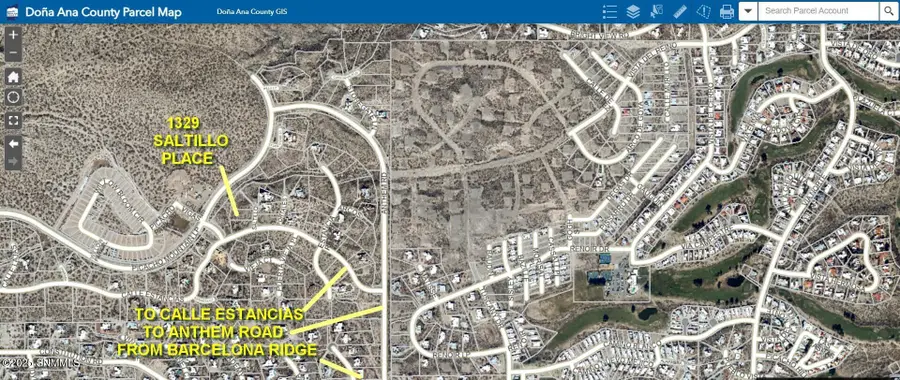Viewport: 900px width, 380px height.
Task: Find my location on the map
Action: click(x=13, y=98)
